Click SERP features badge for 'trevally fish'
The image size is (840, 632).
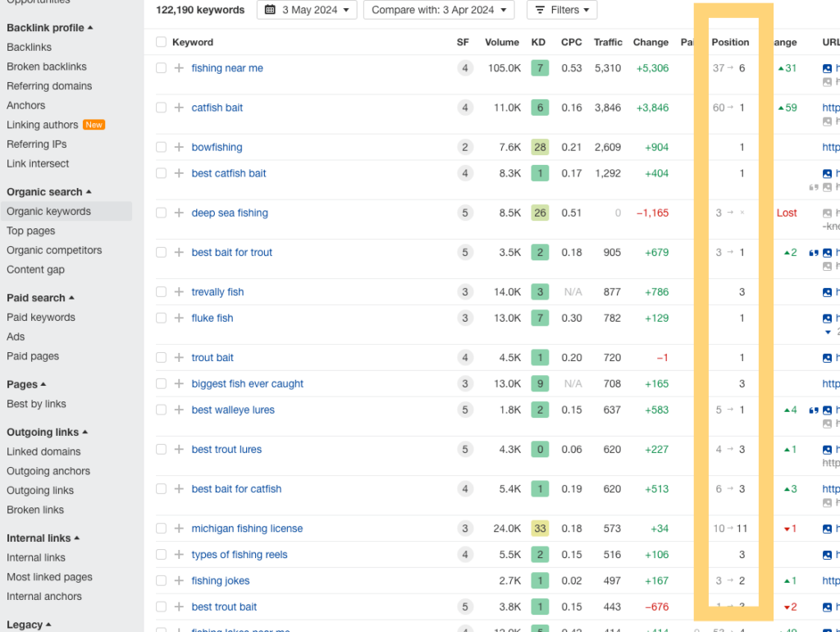coord(465,292)
